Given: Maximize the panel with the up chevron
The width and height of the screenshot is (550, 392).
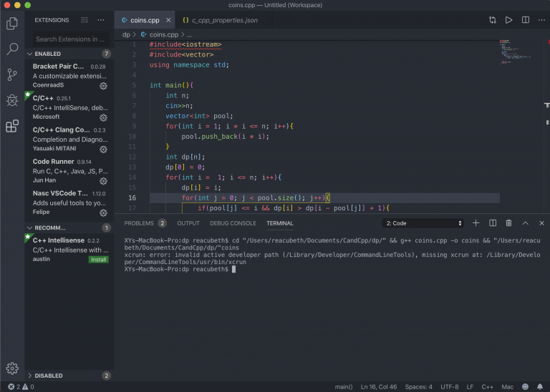Looking at the screenshot, I should [x=525, y=223].
